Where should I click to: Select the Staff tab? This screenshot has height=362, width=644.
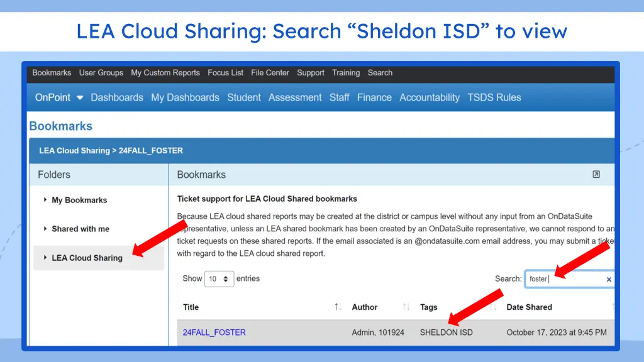click(339, 97)
